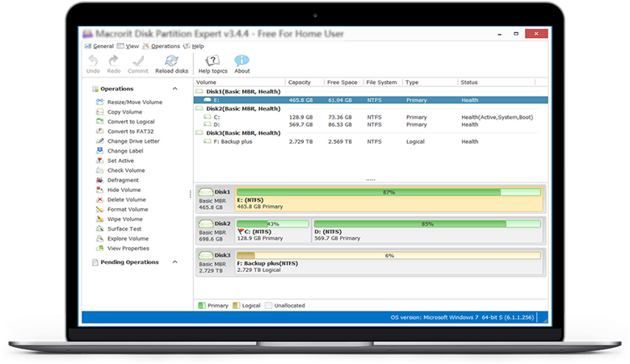Click the Copy Volume icon
This screenshot has width=630, height=364.
(99, 111)
